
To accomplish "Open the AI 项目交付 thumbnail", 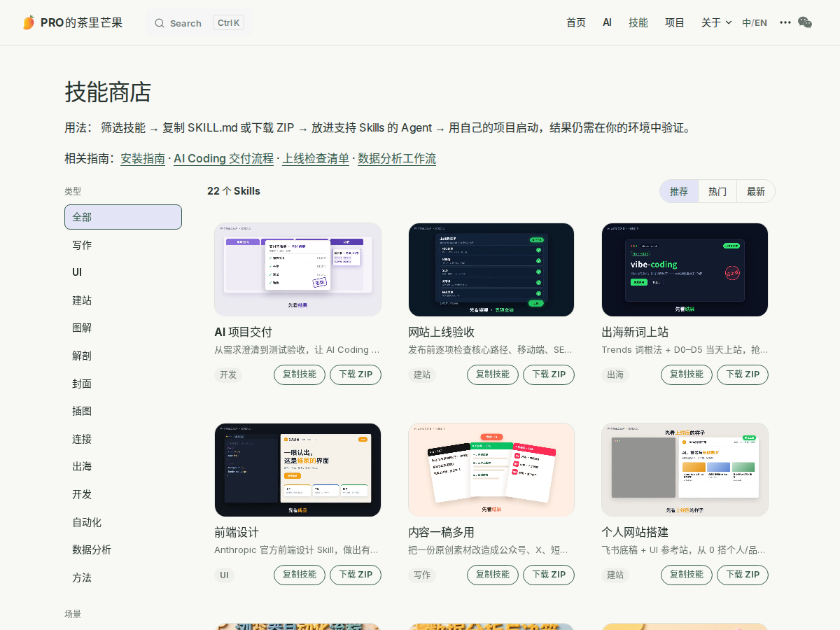I will click(x=297, y=269).
